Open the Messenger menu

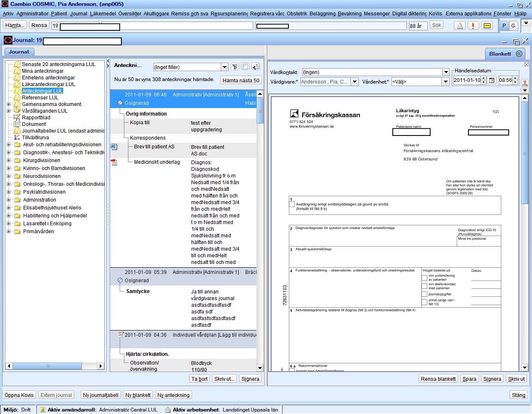pyautogui.click(x=377, y=14)
